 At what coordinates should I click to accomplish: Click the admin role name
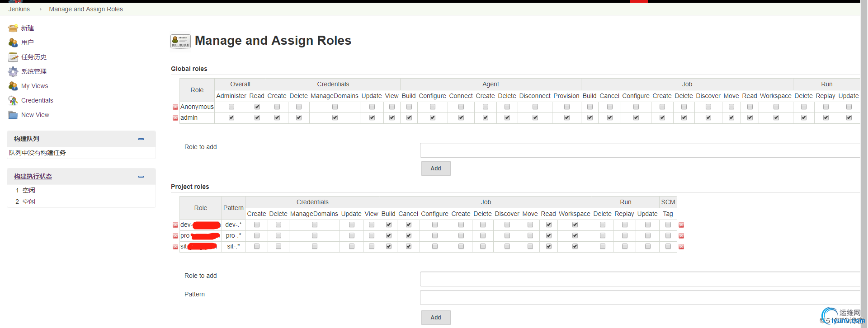189,117
